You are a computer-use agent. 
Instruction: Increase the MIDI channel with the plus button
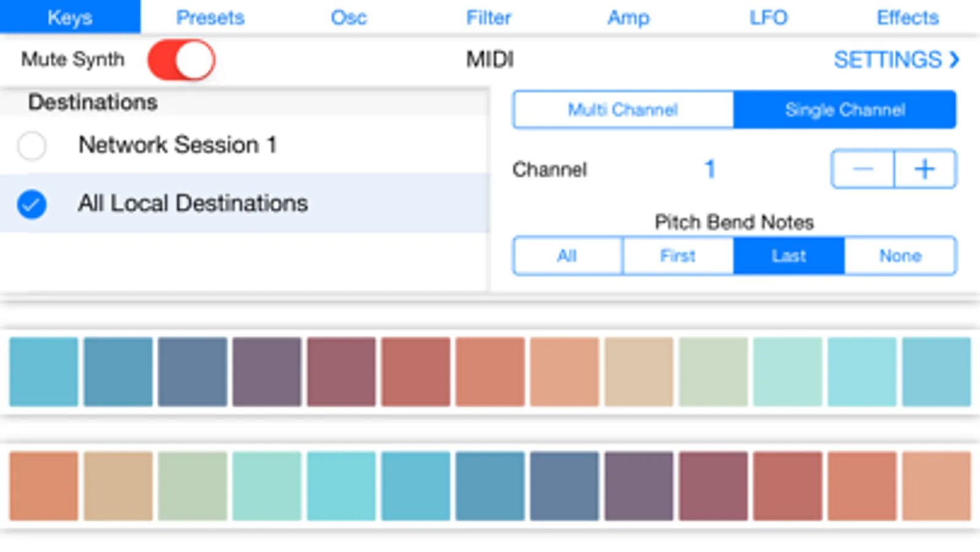(x=925, y=169)
